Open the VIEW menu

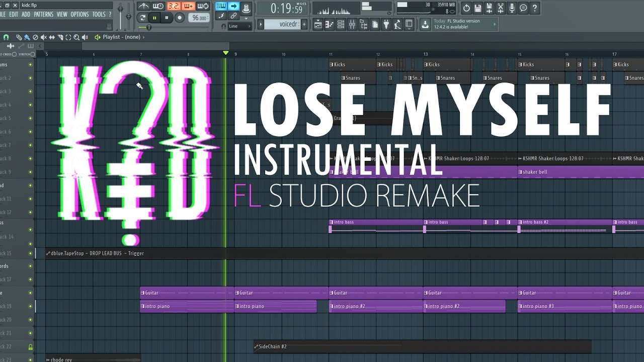[62, 15]
